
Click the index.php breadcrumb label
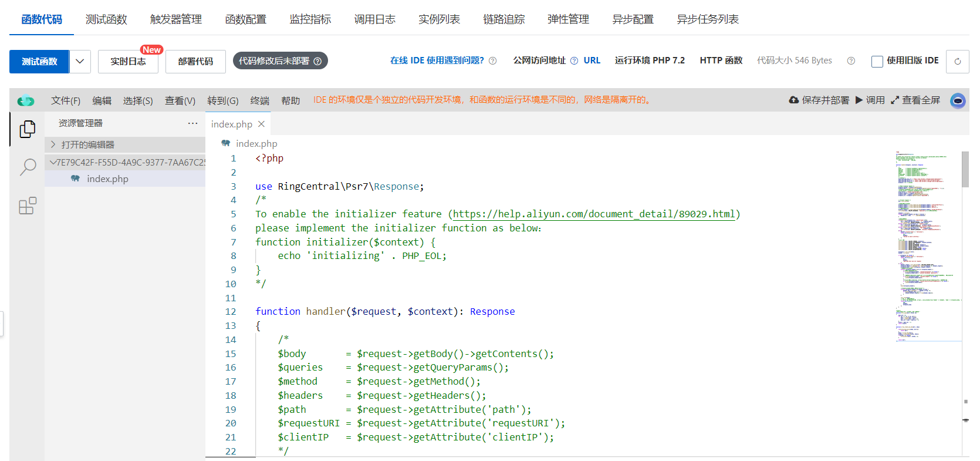click(256, 143)
